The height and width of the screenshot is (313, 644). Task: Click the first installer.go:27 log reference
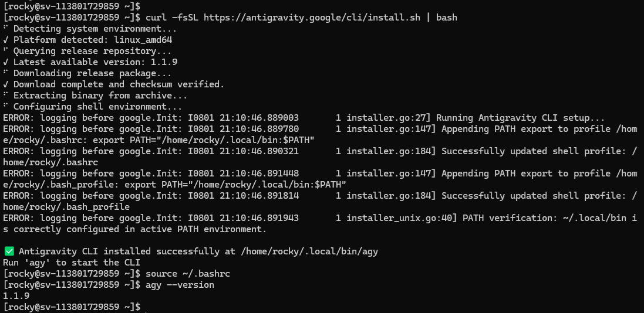click(389, 118)
